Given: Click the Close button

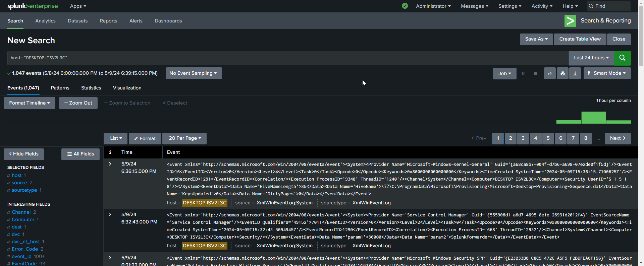Looking at the screenshot, I should [x=619, y=39].
